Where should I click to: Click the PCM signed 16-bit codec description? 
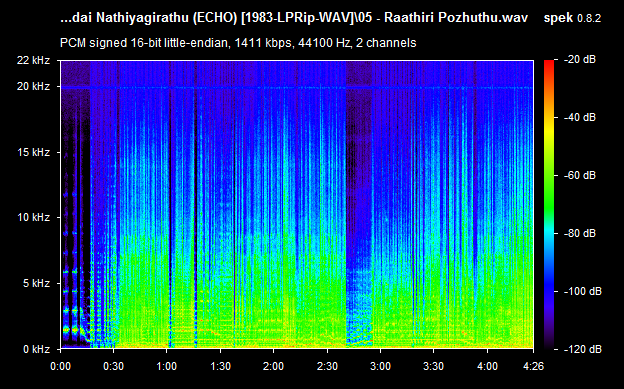238,43
